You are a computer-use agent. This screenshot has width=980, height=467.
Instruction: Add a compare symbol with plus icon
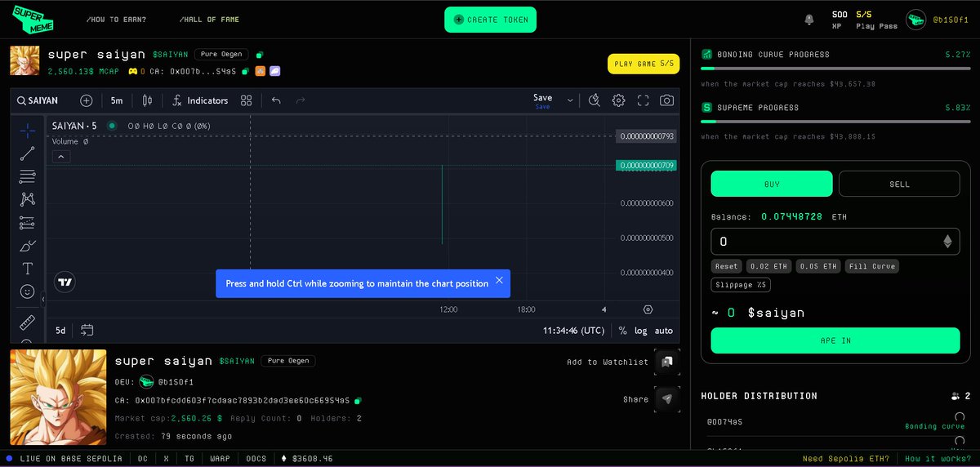(86, 100)
